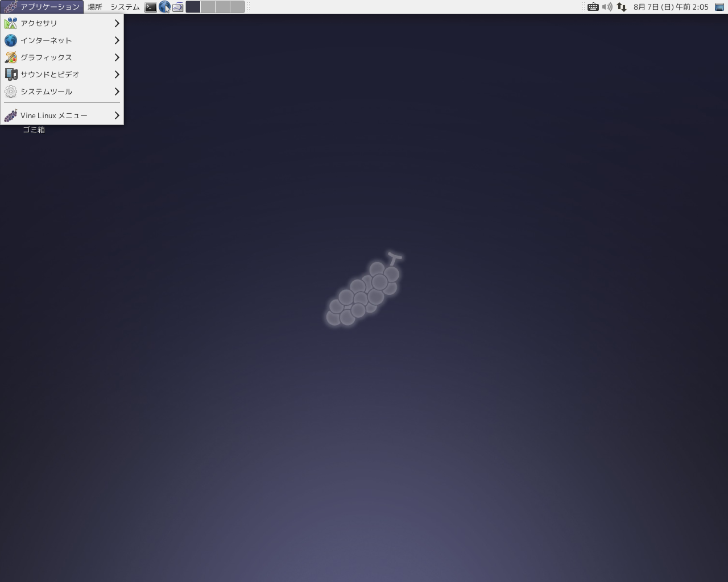Select the ゴミ箱 desktop label
Screen dimensions: 728x582
[x=34, y=130]
